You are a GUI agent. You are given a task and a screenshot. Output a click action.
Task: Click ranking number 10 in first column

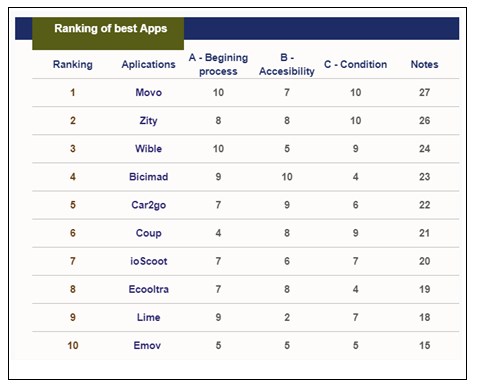(x=73, y=345)
